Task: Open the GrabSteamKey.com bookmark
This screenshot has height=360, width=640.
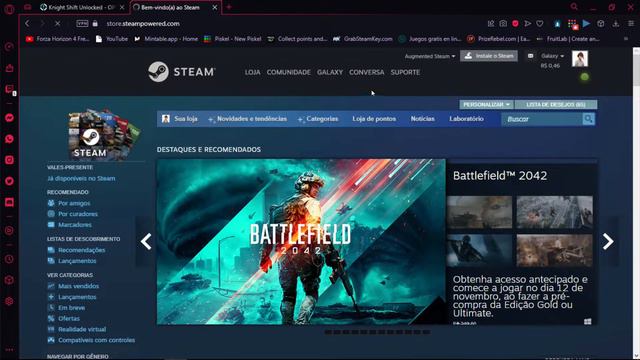Action: (x=363, y=39)
